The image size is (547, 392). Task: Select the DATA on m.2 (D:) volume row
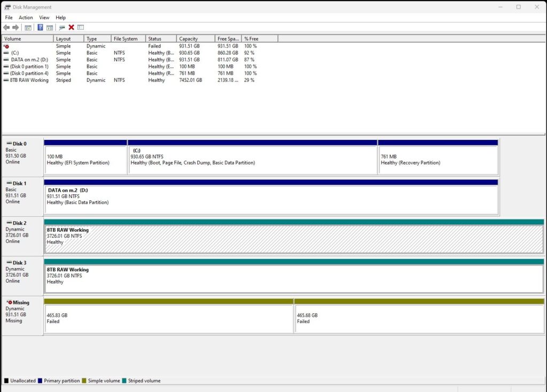pyautogui.click(x=32, y=60)
